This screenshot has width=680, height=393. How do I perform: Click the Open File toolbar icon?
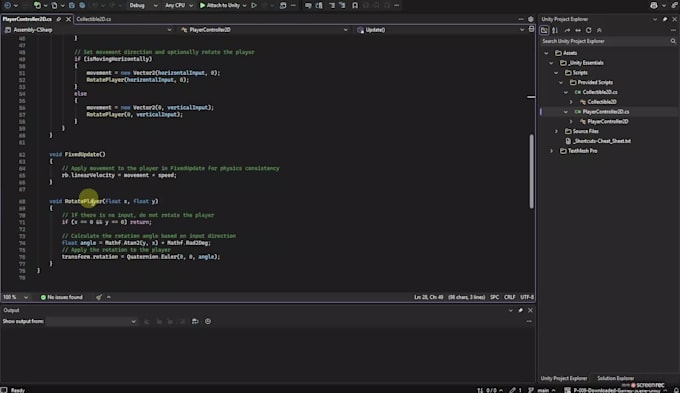click(x=54, y=5)
